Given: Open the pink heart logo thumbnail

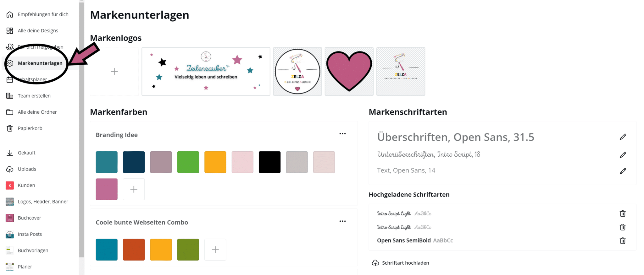Looking at the screenshot, I should [349, 72].
